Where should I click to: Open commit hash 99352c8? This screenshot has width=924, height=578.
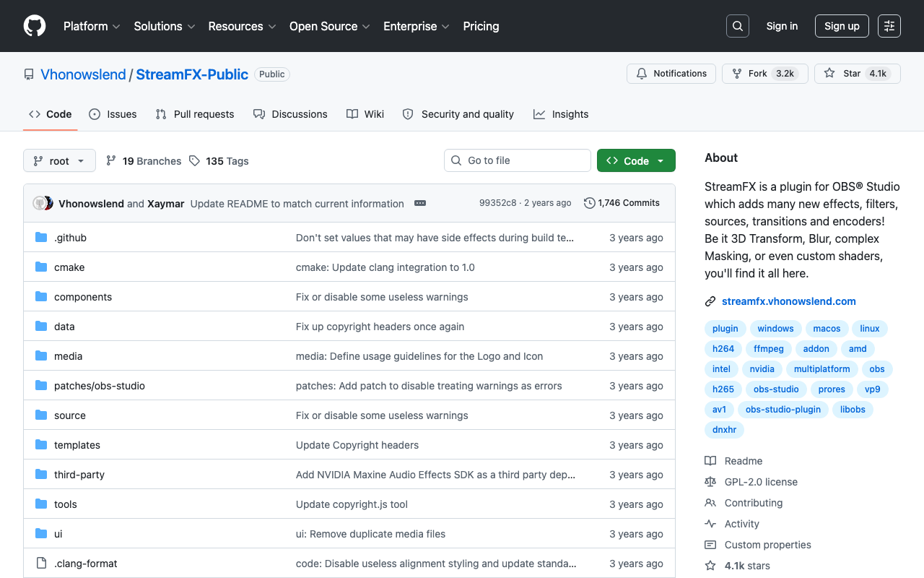click(498, 203)
